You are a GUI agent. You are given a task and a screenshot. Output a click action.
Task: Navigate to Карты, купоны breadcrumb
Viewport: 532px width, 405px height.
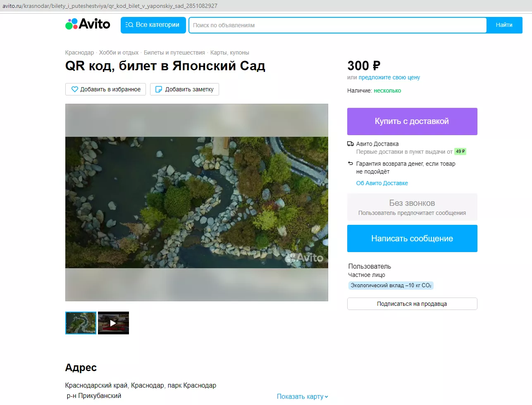(x=229, y=52)
